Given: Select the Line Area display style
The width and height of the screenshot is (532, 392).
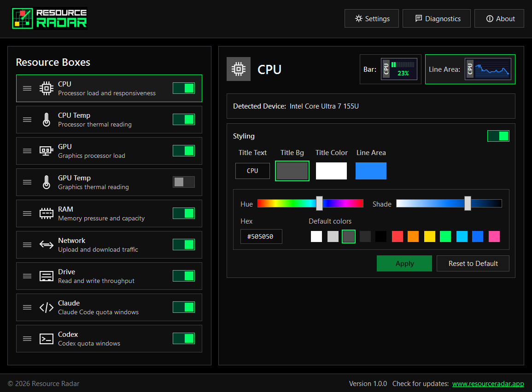Looking at the screenshot, I should [470, 69].
